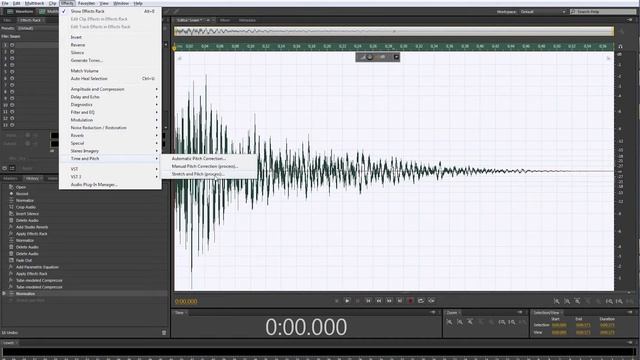The height and width of the screenshot is (360, 640).
Task: Select Invert in Effects menu
Action: (x=110, y=37)
